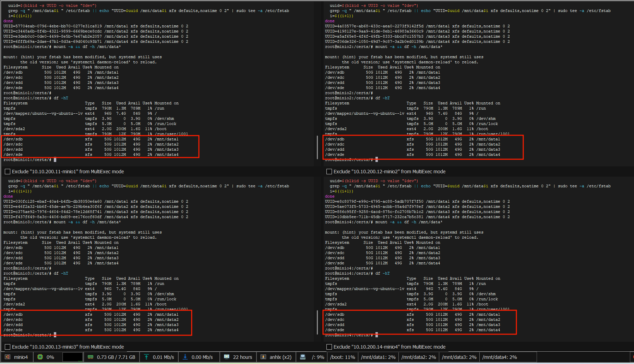Click the UUID=030fc128-ebaf-40a4 line in minio3 pane
634x364 pixels.
pos(96,201)
